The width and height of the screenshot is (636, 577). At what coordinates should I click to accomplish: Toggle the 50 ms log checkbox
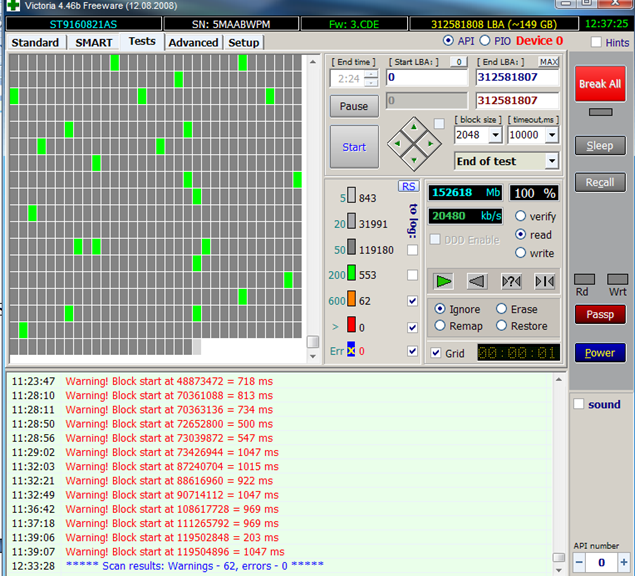click(x=412, y=250)
